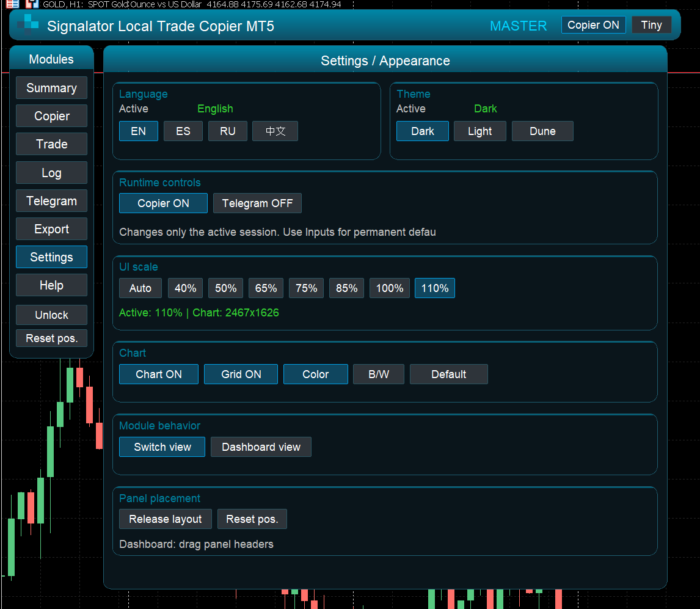Image resolution: width=700 pixels, height=609 pixels.
Task: Select Dashboard view module behavior
Action: point(261,447)
